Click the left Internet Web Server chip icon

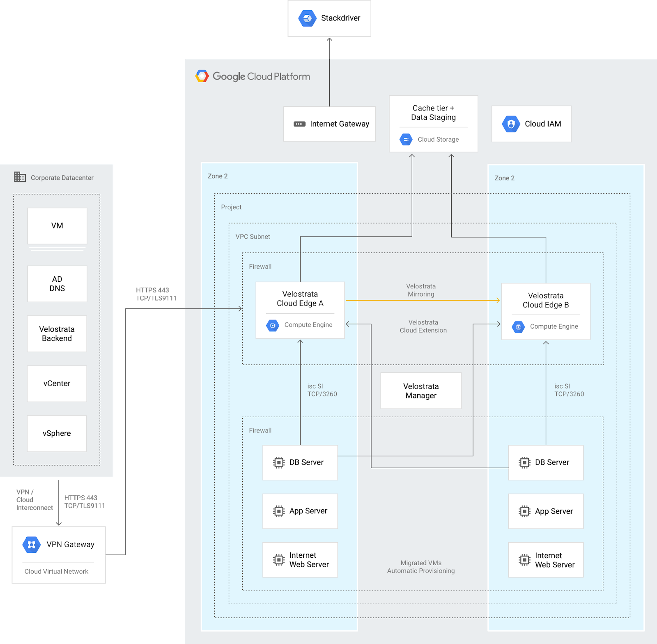coord(279,559)
